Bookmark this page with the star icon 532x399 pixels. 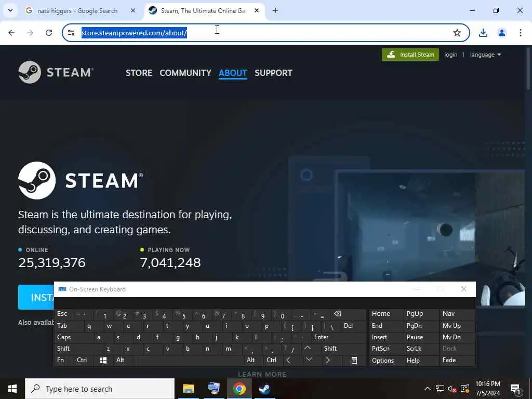[457, 33]
